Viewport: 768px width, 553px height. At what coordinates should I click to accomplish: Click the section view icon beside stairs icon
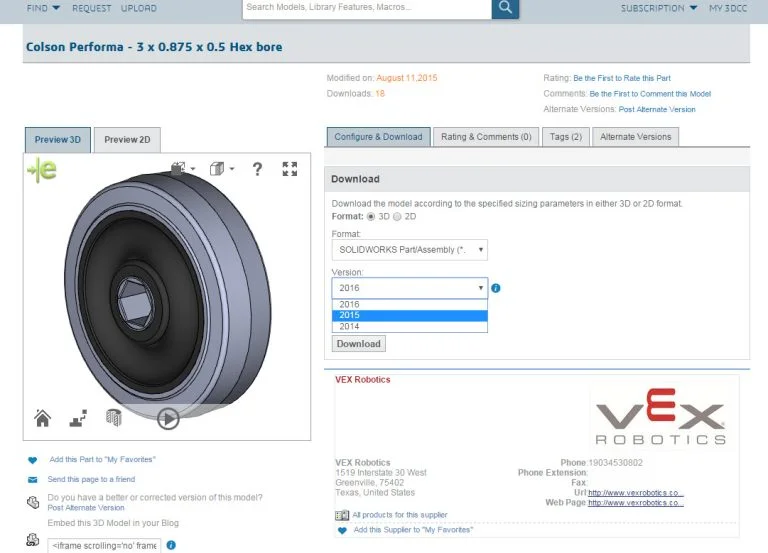pos(113,419)
